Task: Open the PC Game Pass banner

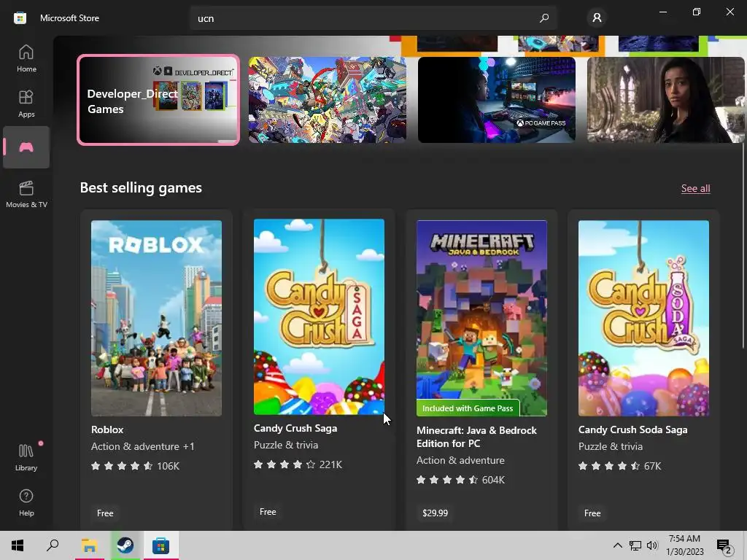Action: click(496, 99)
